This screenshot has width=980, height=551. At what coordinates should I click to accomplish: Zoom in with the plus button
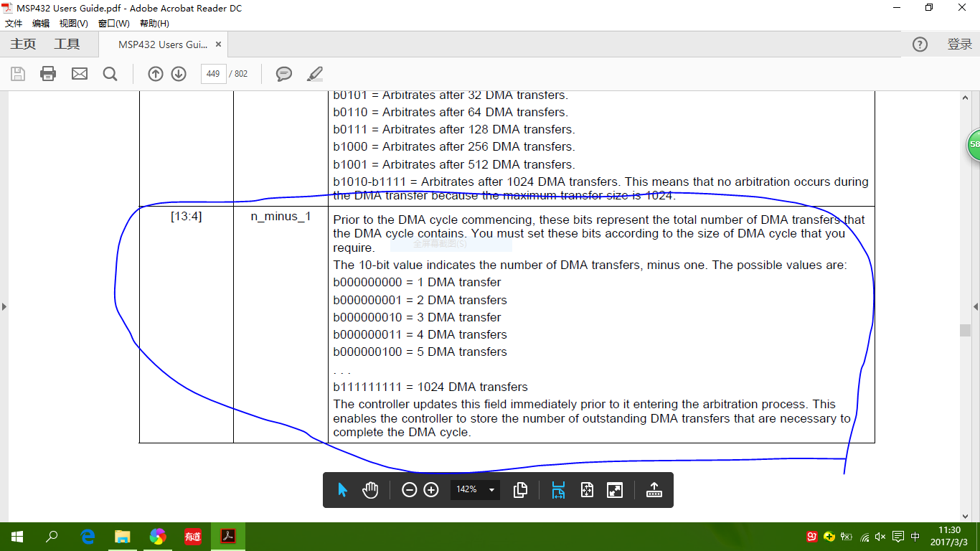point(431,489)
